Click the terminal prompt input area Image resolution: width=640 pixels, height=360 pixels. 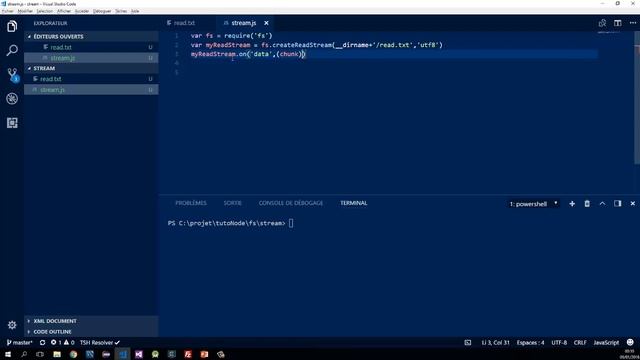pyautogui.click(x=291, y=223)
